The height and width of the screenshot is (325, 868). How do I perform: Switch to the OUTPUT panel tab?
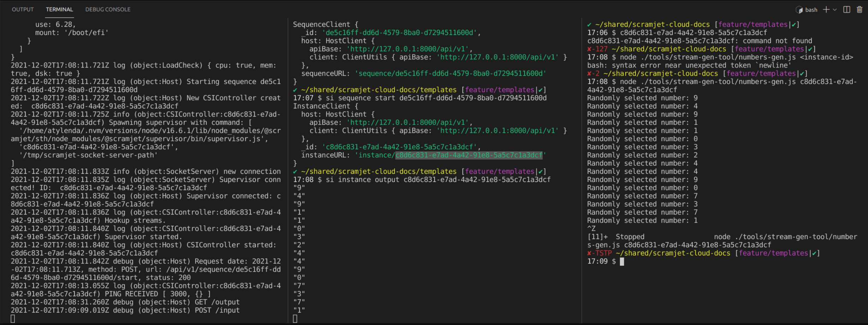(x=23, y=10)
